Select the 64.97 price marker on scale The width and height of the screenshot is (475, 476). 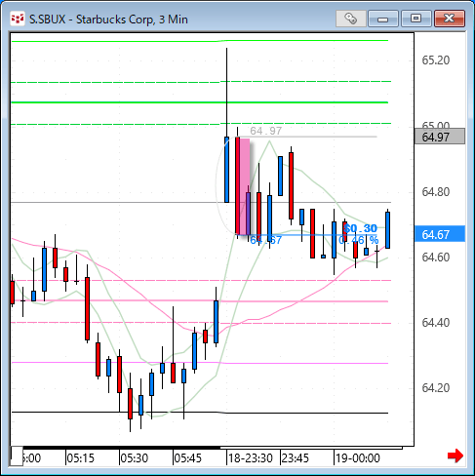(440, 137)
